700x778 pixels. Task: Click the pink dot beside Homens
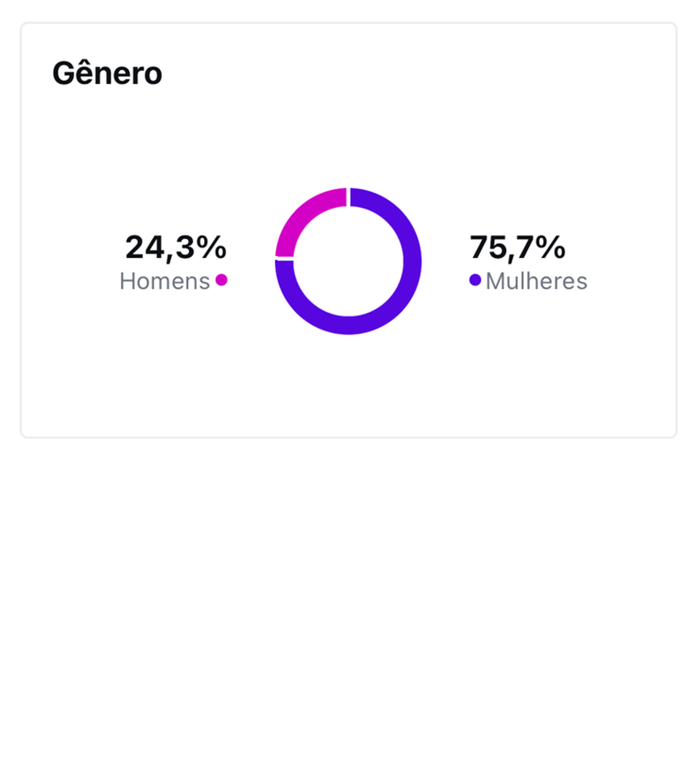[222, 280]
